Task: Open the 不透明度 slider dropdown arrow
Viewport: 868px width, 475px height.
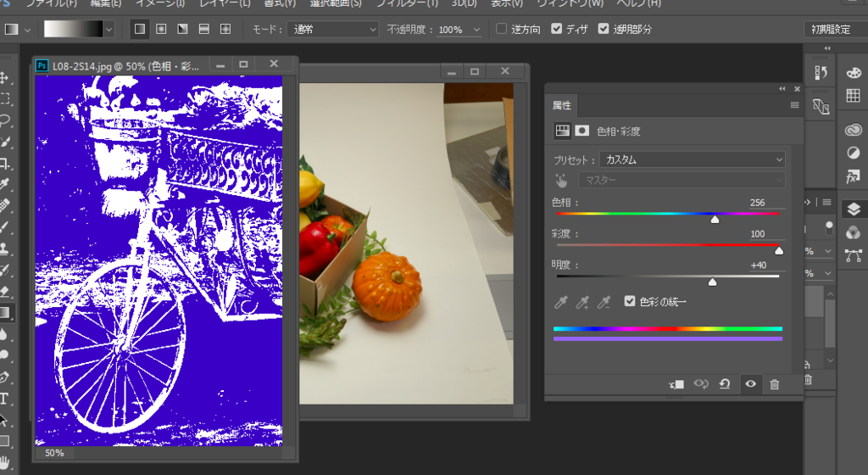Action: pyautogui.click(x=476, y=30)
